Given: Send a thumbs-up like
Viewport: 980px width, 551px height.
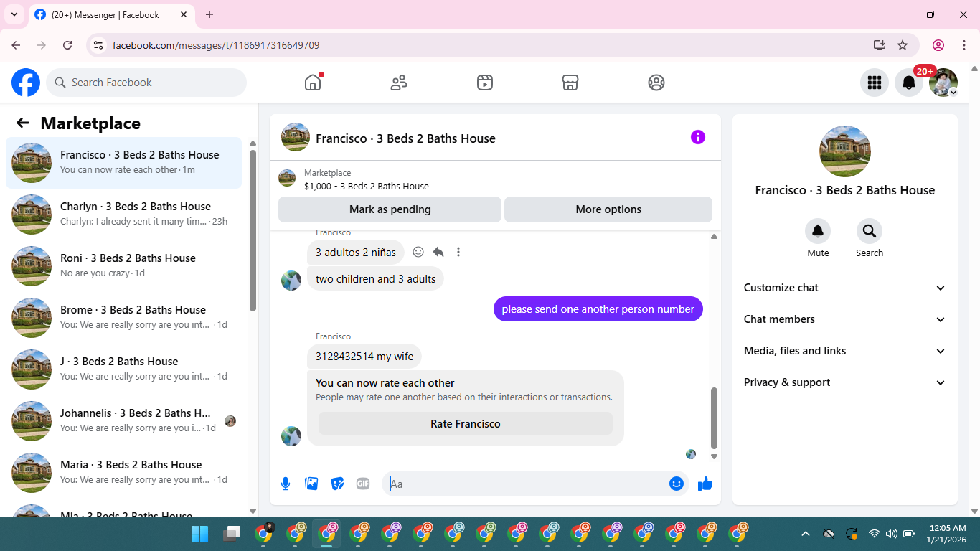Looking at the screenshot, I should (705, 484).
